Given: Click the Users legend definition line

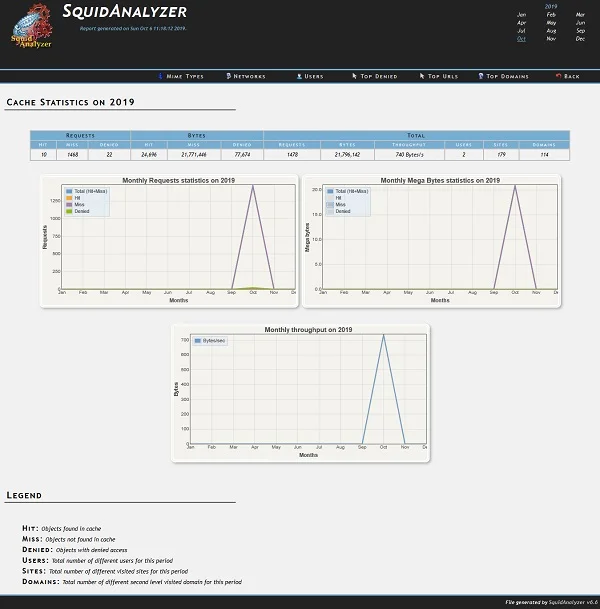Looking at the screenshot, I should (97, 560).
